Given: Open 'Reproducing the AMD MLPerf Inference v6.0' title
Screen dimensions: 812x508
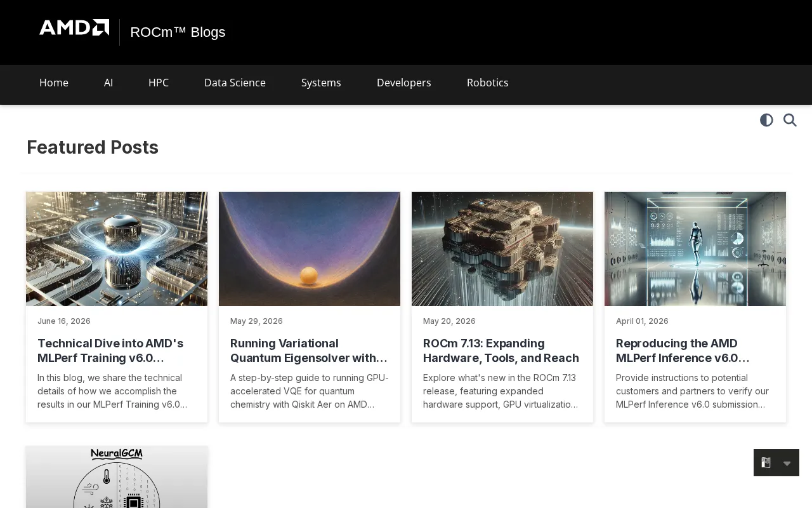Looking at the screenshot, I should (683, 351).
